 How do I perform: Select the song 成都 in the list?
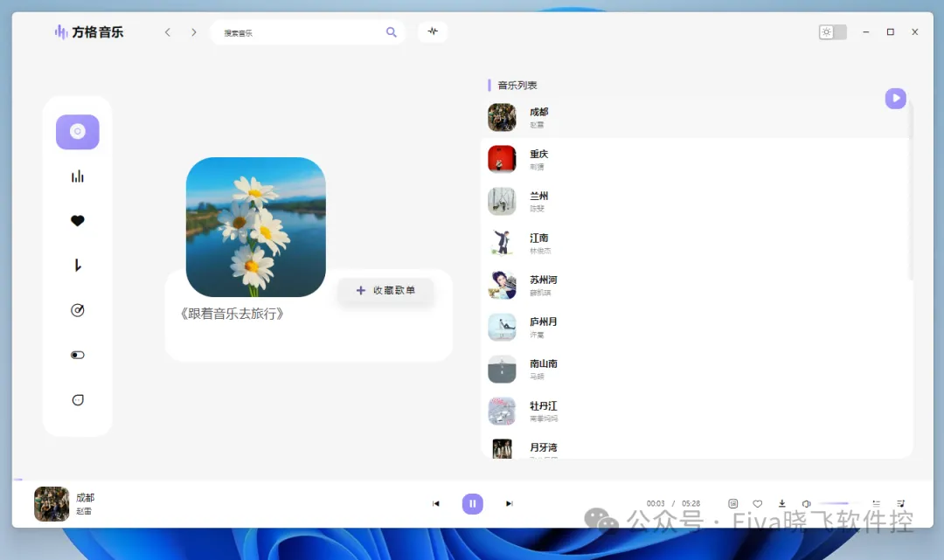[x=696, y=117]
